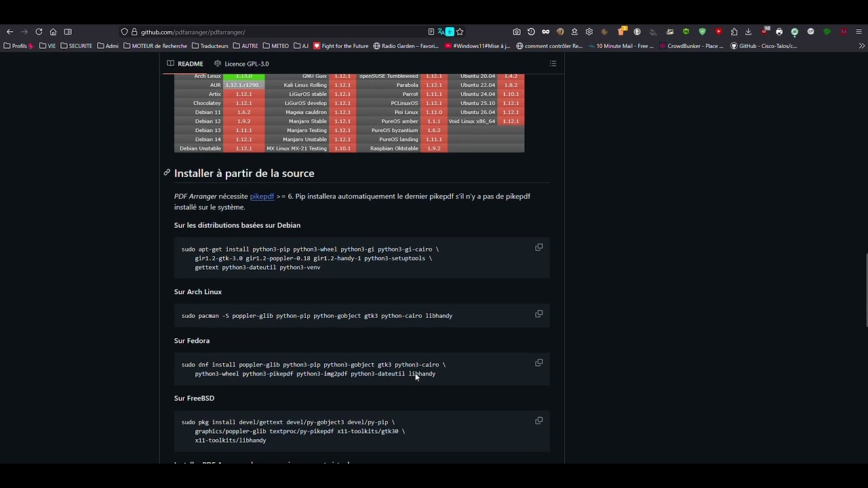Open the Traducteurs bookmark folder
Image resolution: width=868 pixels, height=488 pixels.
(x=210, y=46)
